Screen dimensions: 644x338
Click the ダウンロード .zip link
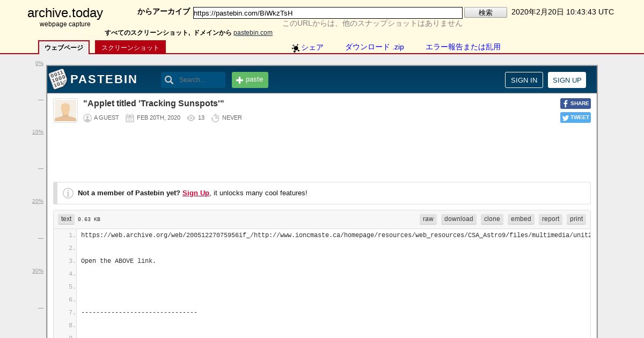coord(375,47)
